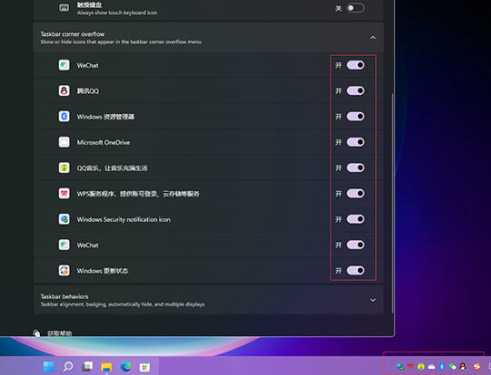The height and width of the screenshot is (375, 491).
Task: Turn off the Microsoft OneDrive switch
Action: point(355,142)
